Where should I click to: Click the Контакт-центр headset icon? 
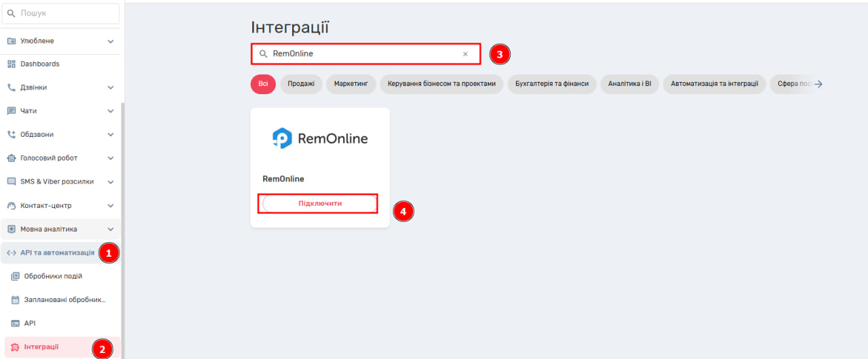coord(12,206)
